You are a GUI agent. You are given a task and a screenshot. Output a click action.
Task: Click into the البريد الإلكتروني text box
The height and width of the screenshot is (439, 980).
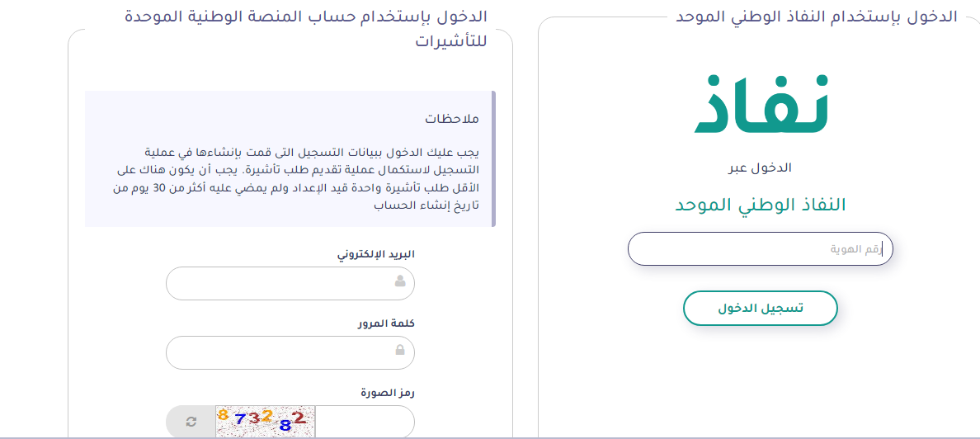pos(280,283)
